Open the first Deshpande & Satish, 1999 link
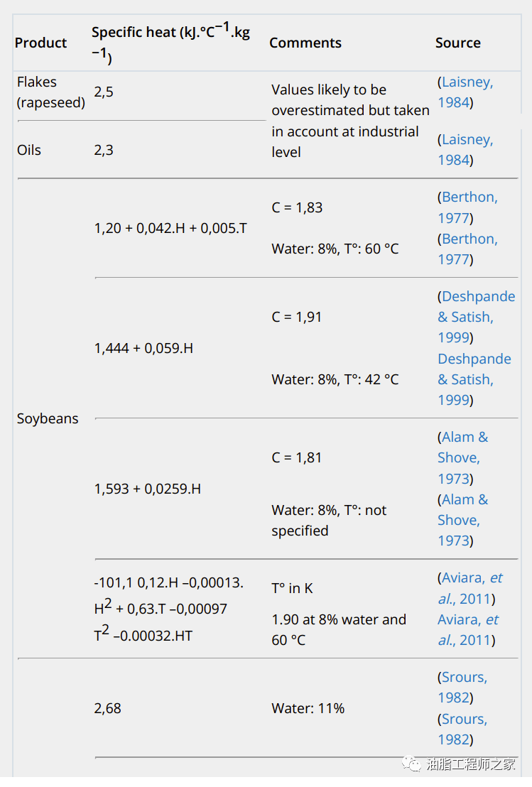The image size is (532, 787). (x=476, y=317)
